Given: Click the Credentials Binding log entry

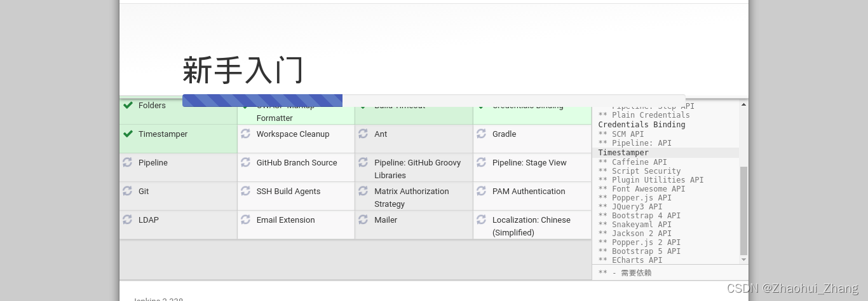Looking at the screenshot, I should 641,125.
